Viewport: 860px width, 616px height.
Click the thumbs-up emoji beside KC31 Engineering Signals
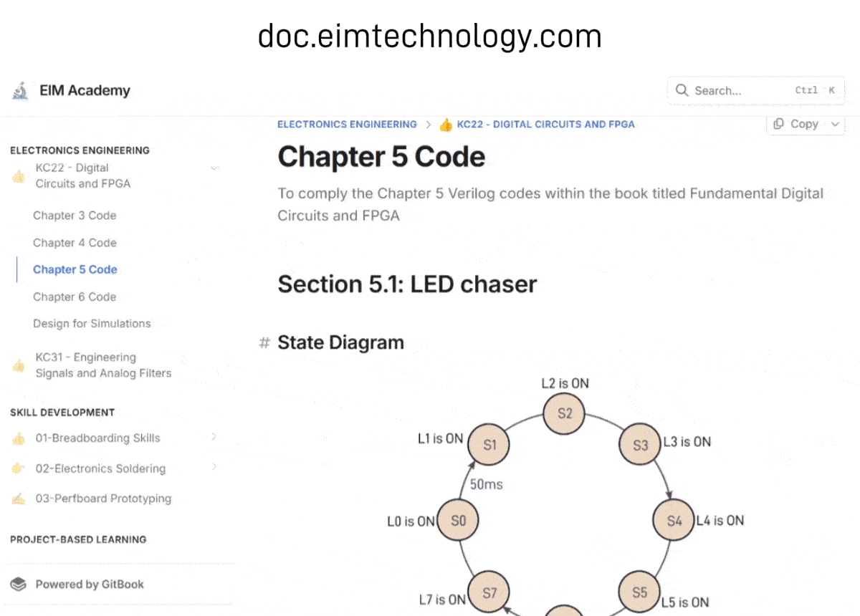[19, 365]
